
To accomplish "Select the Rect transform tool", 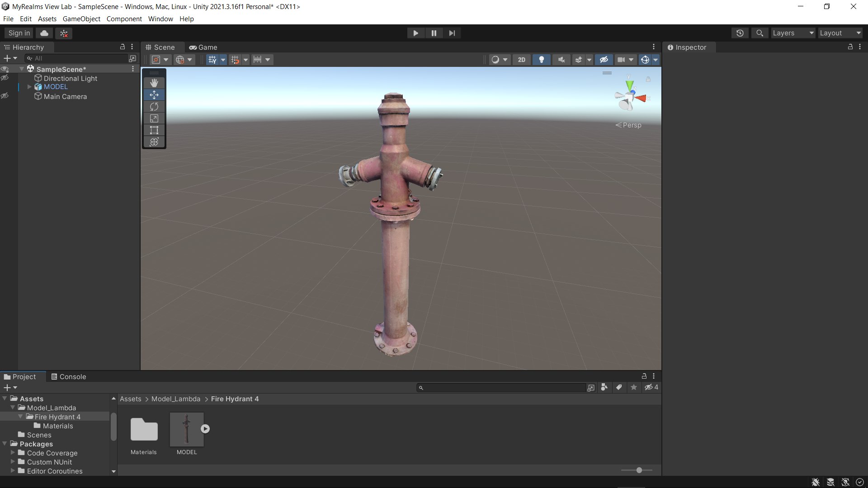I will click(x=154, y=130).
